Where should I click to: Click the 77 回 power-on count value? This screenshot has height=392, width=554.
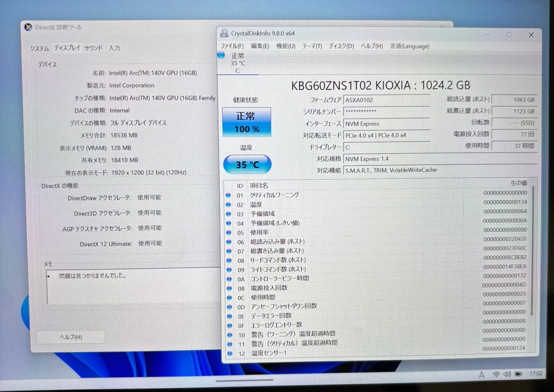point(514,134)
